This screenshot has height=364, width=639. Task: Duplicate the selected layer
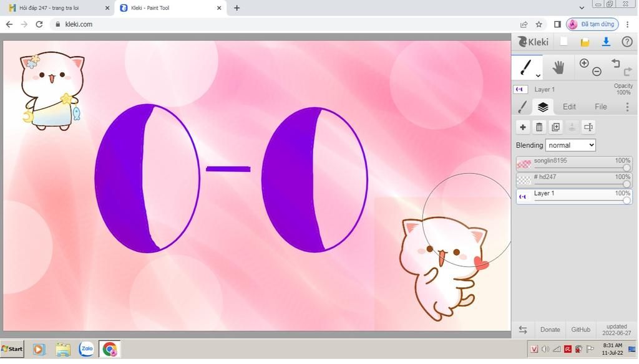click(x=555, y=127)
